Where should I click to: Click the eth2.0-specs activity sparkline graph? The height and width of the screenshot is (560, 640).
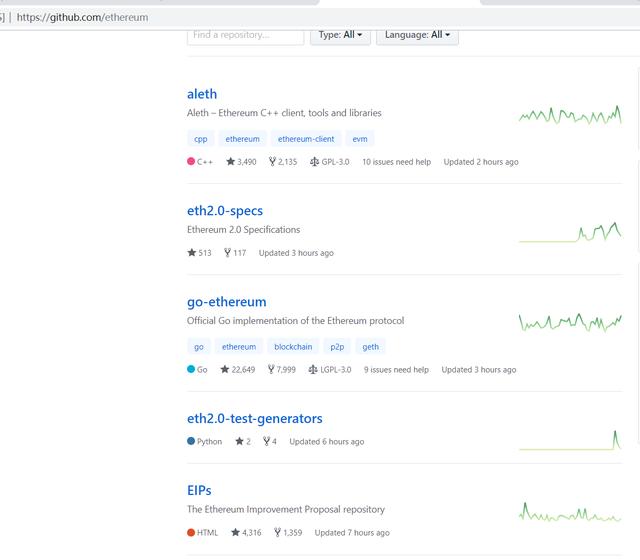coord(570,232)
